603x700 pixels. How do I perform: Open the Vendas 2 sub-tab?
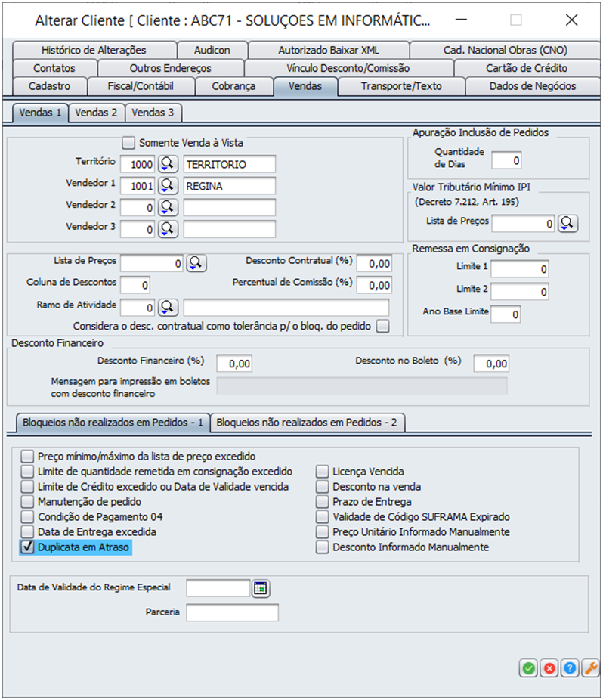[97, 113]
